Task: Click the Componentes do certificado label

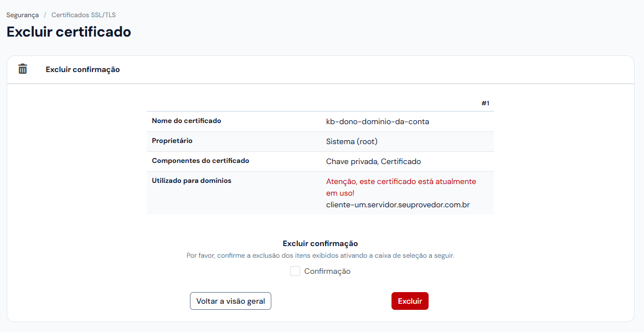Action: pyautogui.click(x=200, y=161)
